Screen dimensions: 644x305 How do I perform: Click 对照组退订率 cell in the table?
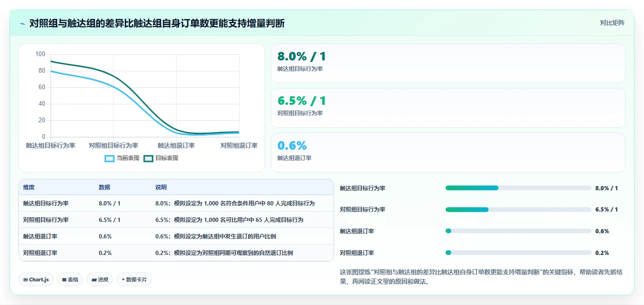(40, 253)
